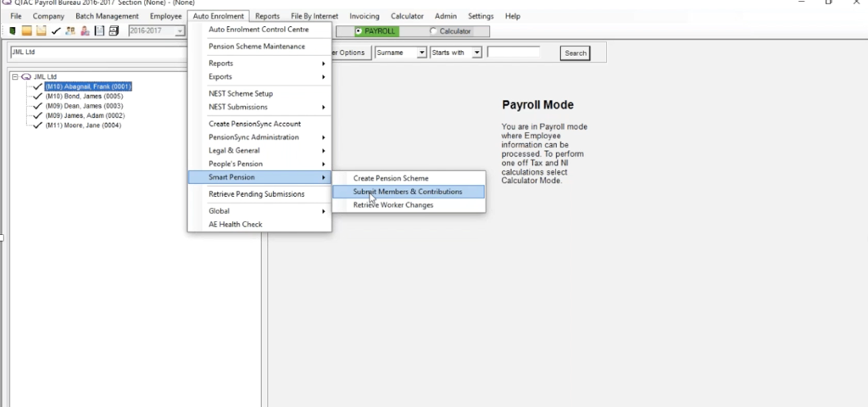Click the document page toolbar icon
This screenshot has width=868, height=407.
tap(100, 31)
